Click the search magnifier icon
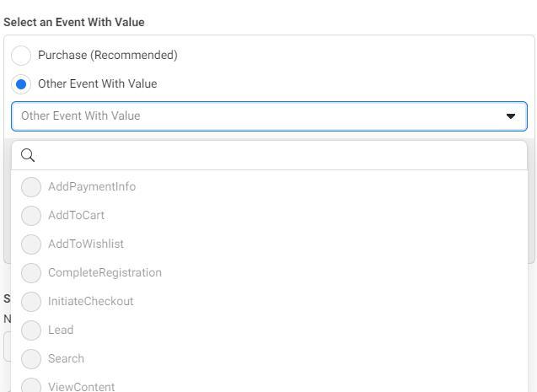The width and height of the screenshot is (537, 392). pyautogui.click(x=27, y=155)
